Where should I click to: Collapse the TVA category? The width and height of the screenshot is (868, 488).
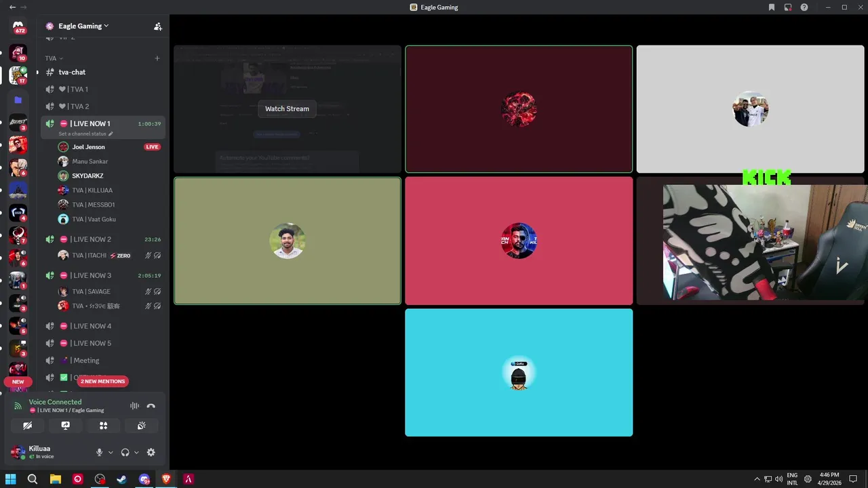54,58
